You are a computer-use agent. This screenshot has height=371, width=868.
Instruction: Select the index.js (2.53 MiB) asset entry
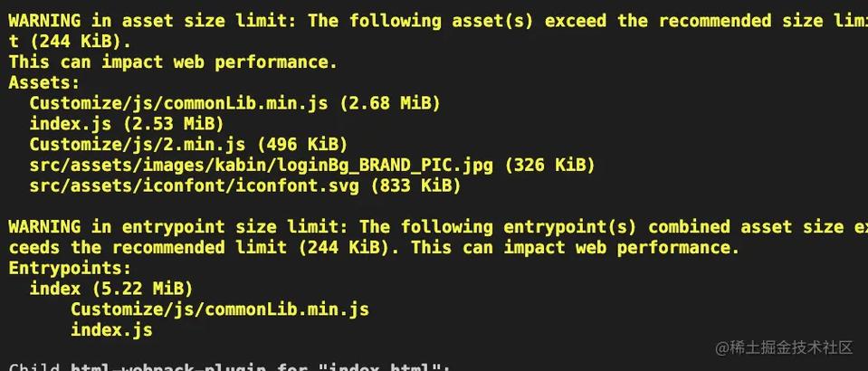[126, 124]
